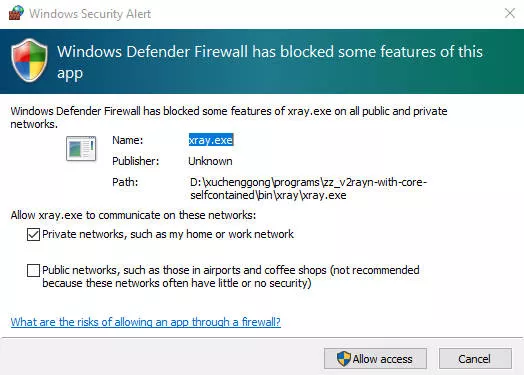
Task: Click the shield icon on Allow access
Action: (x=344, y=359)
